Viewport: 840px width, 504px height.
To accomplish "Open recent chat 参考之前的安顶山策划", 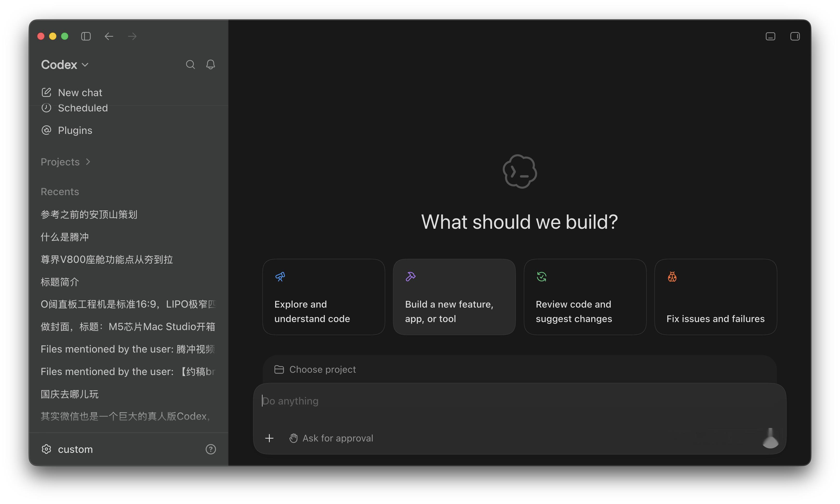I will pyautogui.click(x=129, y=214).
